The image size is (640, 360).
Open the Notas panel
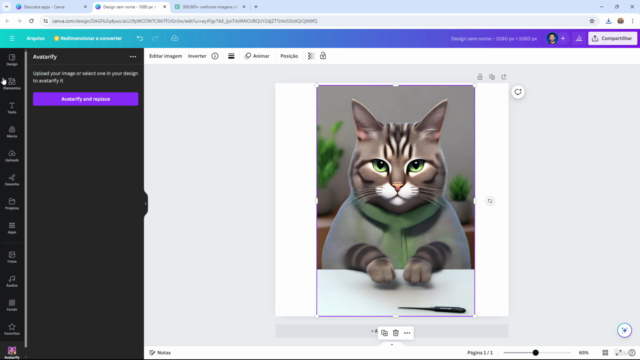click(160, 353)
